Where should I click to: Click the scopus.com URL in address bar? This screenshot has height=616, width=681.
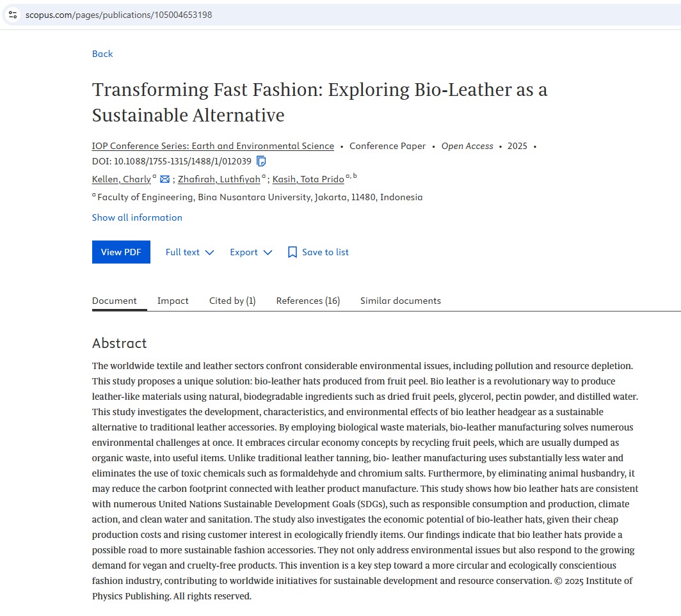pos(119,15)
